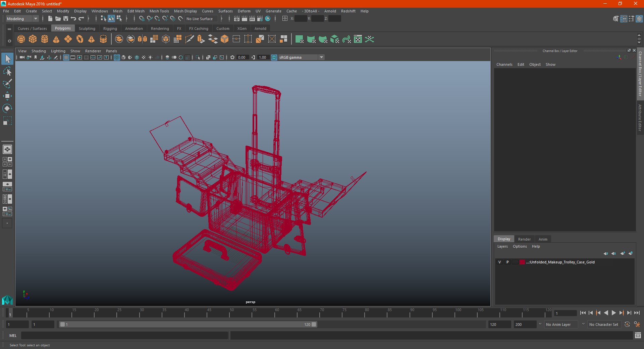Click the IPR render icon
Viewport: 644px width, 349px height.
click(252, 19)
